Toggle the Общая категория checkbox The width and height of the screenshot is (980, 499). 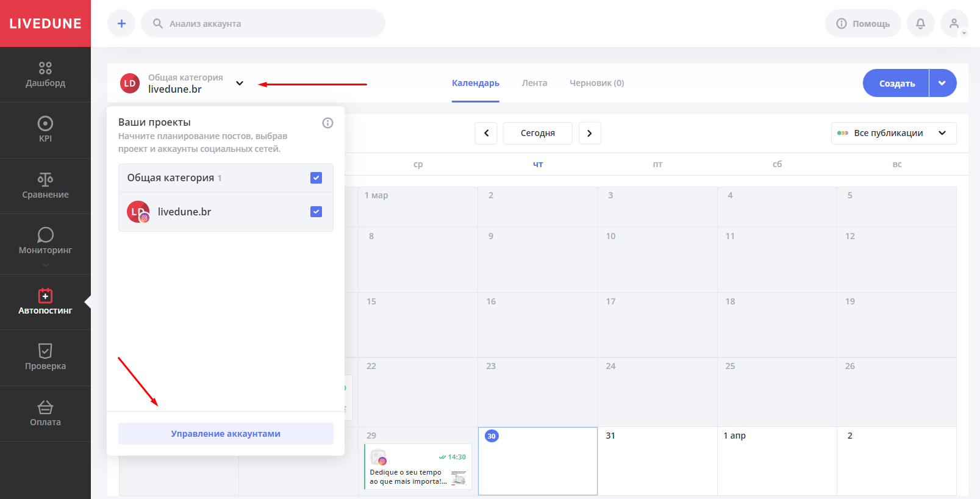(x=316, y=178)
